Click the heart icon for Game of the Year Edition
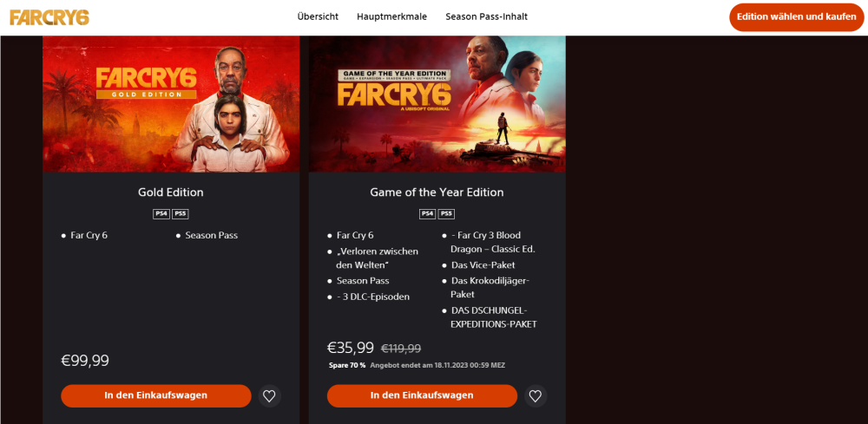 (x=536, y=396)
